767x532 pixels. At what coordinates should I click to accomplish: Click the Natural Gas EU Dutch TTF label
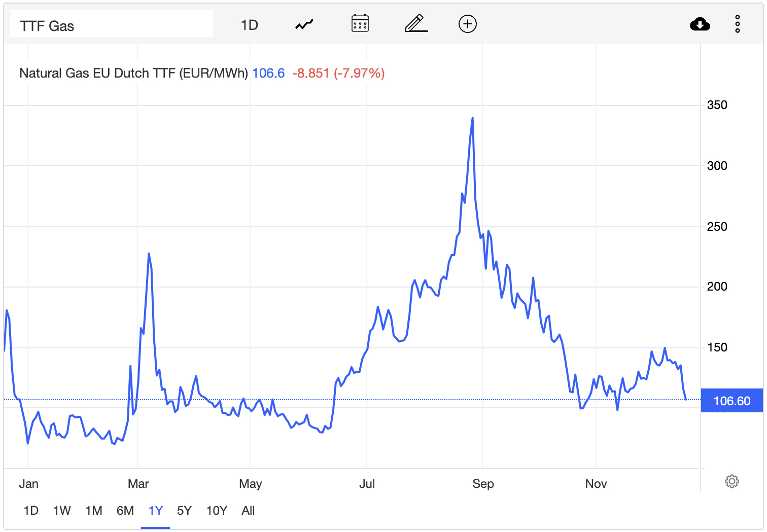[x=134, y=73]
